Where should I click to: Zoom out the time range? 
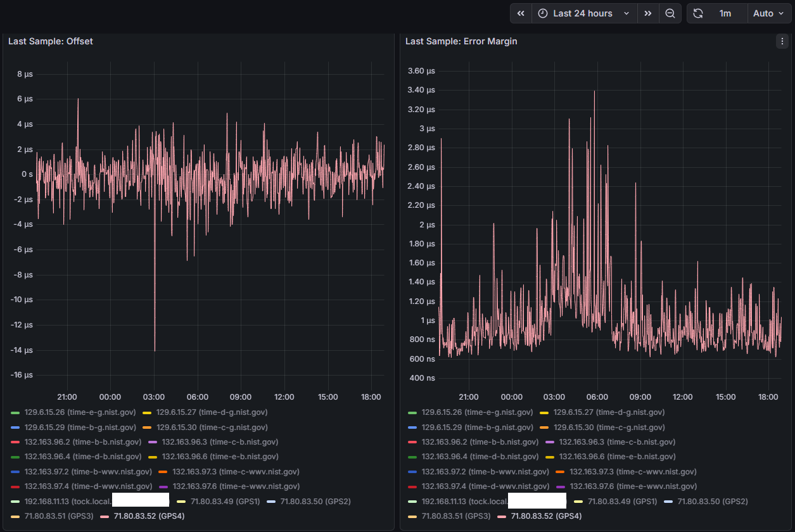tap(670, 13)
